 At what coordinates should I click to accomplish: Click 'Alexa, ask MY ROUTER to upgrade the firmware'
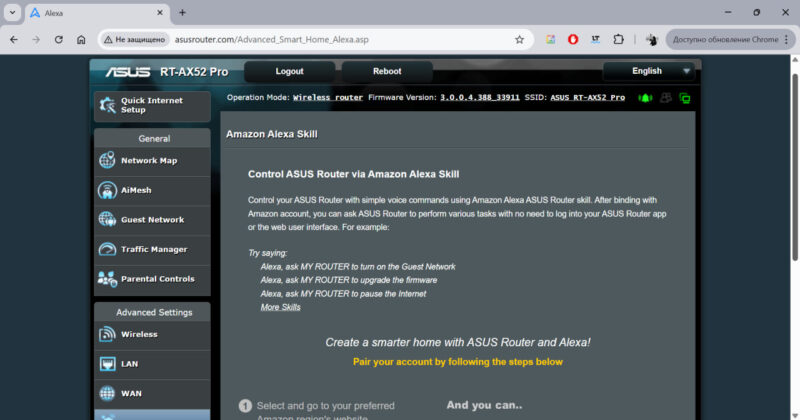[x=348, y=280]
